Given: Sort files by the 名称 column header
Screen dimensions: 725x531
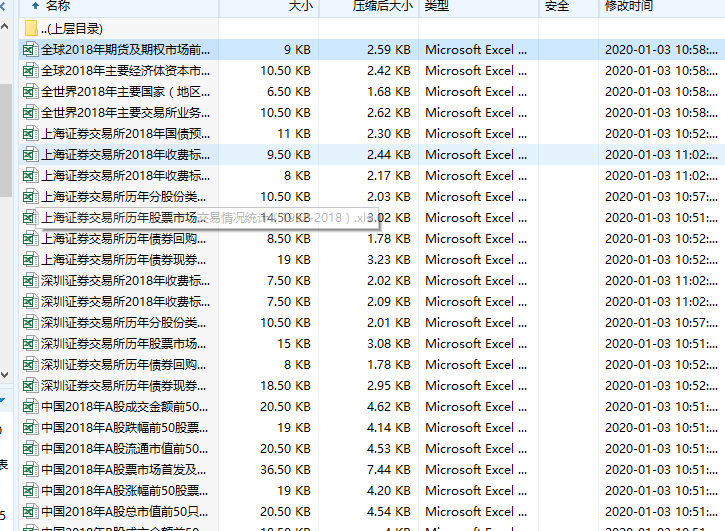Looking at the screenshot, I should 119,6.
